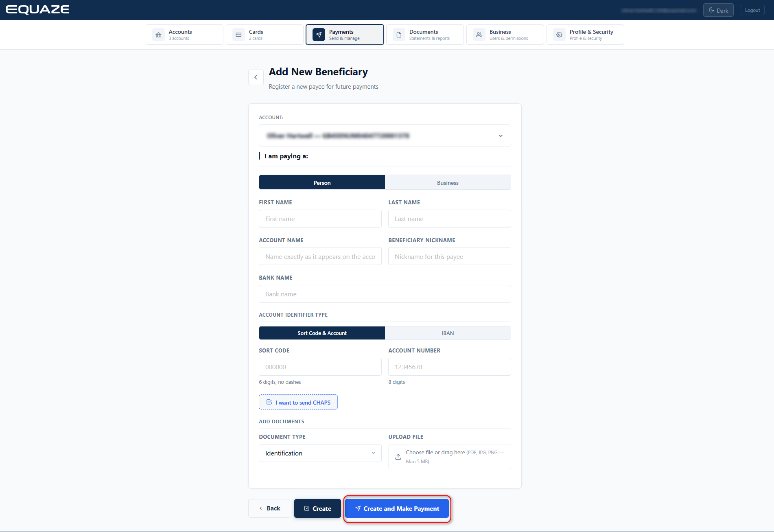Open the Documents tab

click(x=425, y=35)
